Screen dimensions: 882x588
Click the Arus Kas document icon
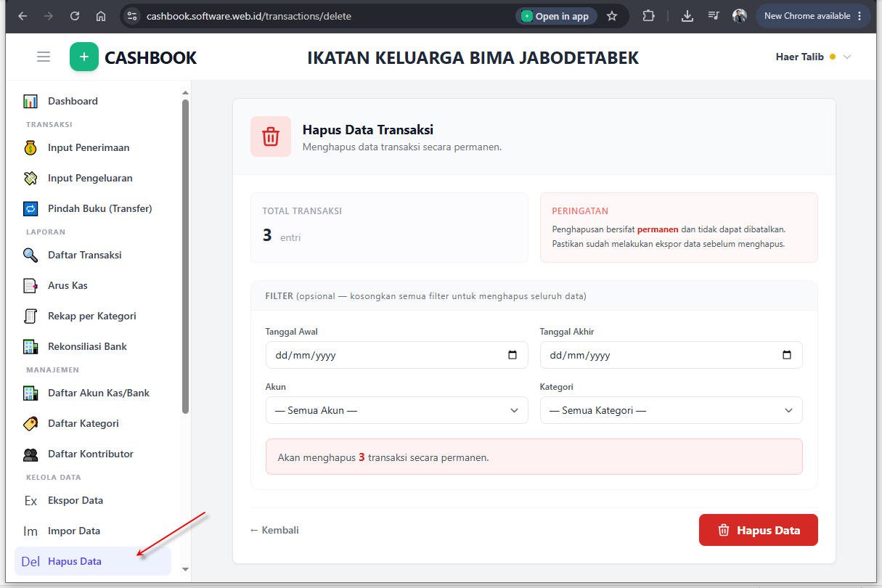[x=30, y=286]
